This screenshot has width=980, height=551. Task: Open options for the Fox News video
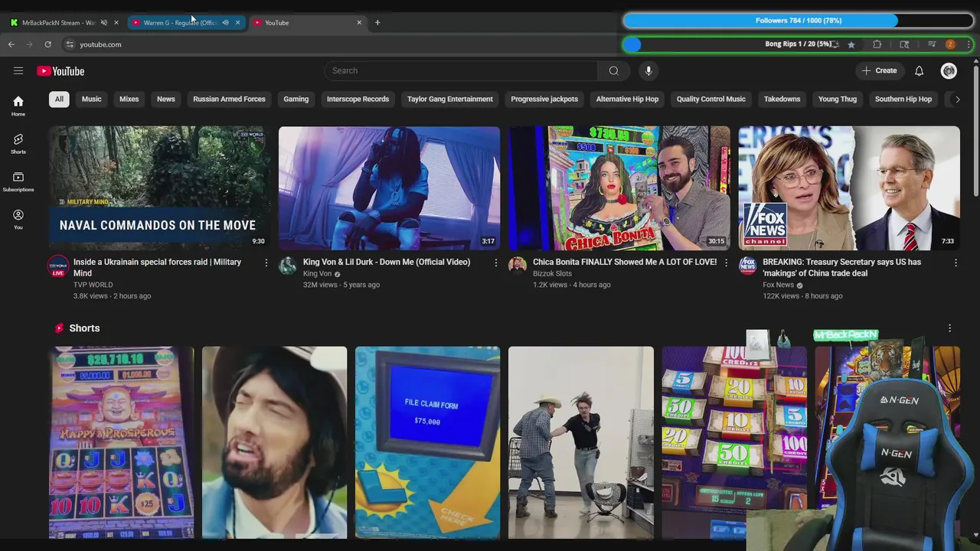pyautogui.click(x=955, y=262)
